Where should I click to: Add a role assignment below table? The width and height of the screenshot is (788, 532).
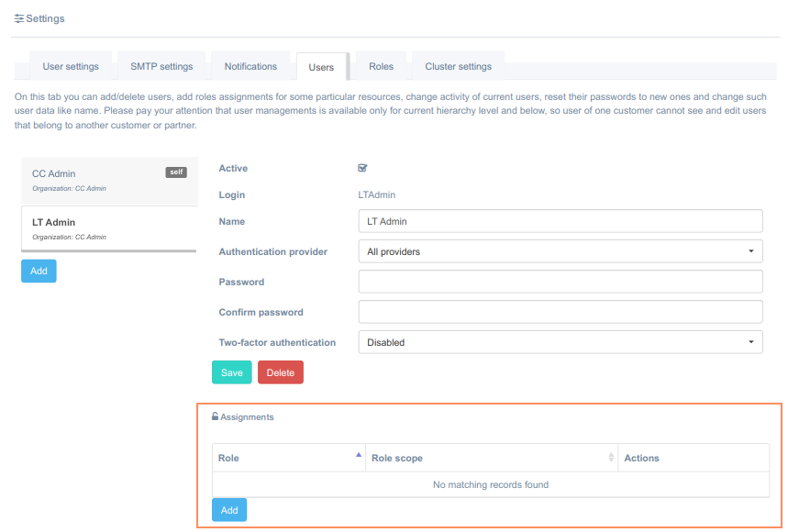(x=228, y=510)
